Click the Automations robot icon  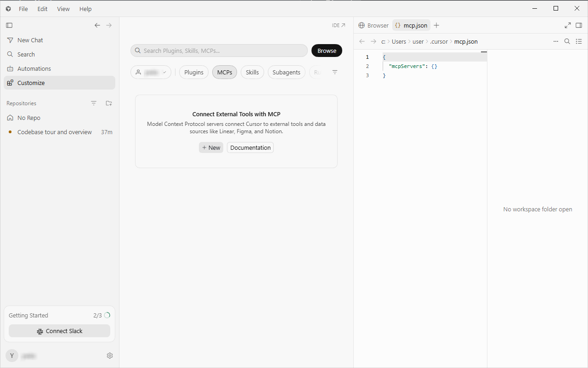coord(10,68)
